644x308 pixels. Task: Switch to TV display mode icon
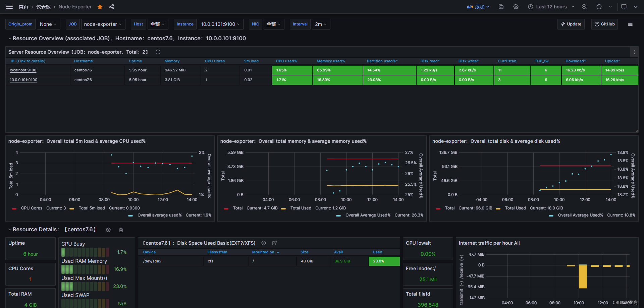pyautogui.click(x=624, y=7)
